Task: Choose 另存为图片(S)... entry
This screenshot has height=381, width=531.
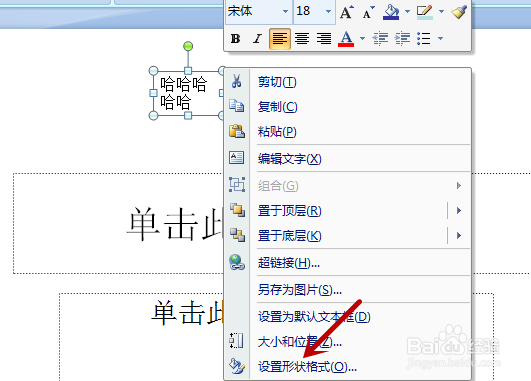Action: tap(348, 290)
